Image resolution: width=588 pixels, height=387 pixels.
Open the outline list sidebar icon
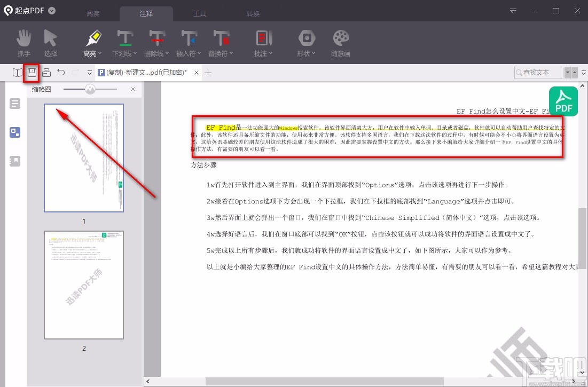15,104
